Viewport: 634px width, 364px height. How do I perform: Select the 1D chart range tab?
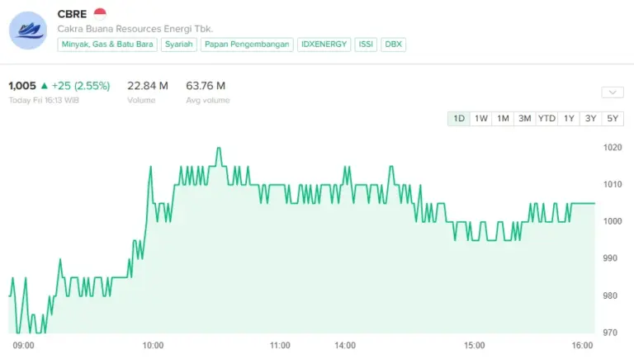[x=458, y=119]
